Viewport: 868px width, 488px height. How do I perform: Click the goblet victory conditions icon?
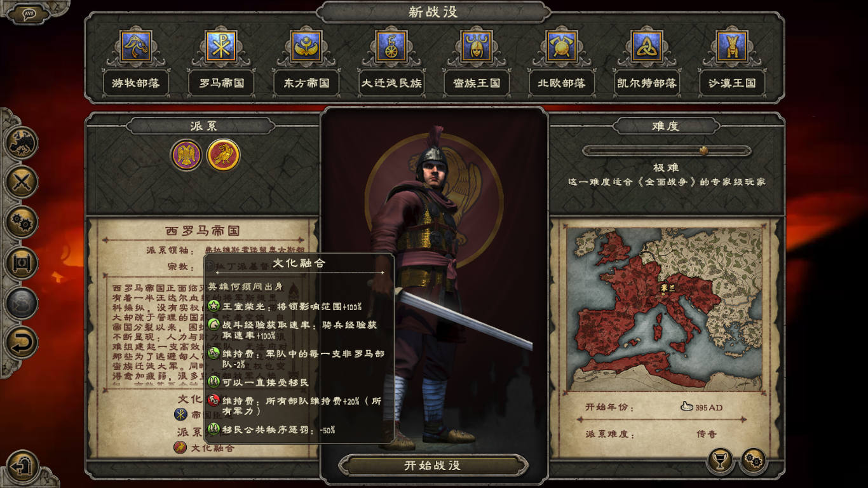(x=720, y=461)
